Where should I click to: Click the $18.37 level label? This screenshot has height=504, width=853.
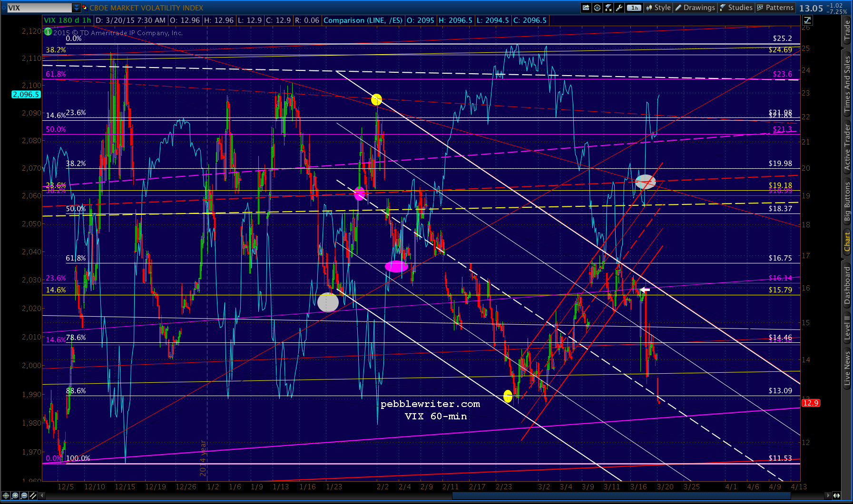coord(781,209)
